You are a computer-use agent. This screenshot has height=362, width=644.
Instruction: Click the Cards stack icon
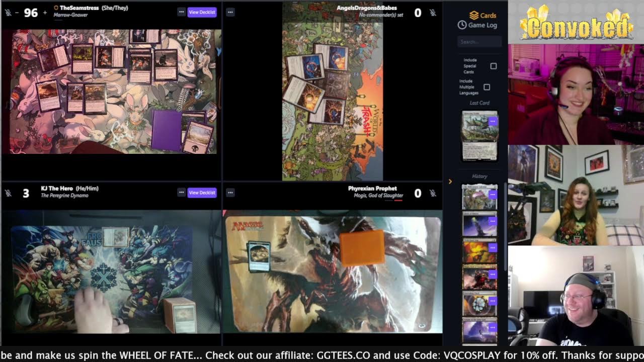(473, 16)
